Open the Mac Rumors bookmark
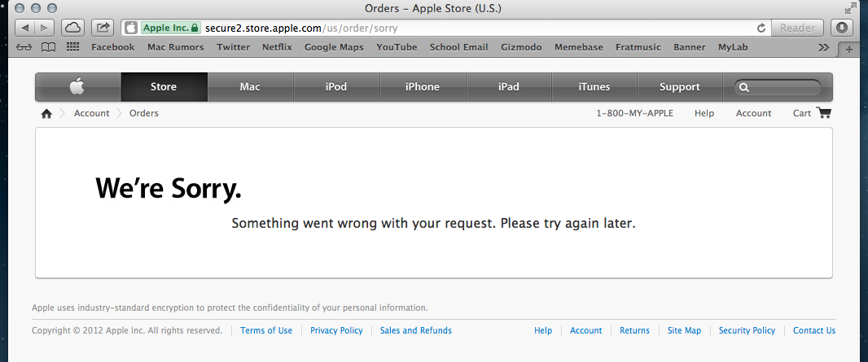 point(176,47)
